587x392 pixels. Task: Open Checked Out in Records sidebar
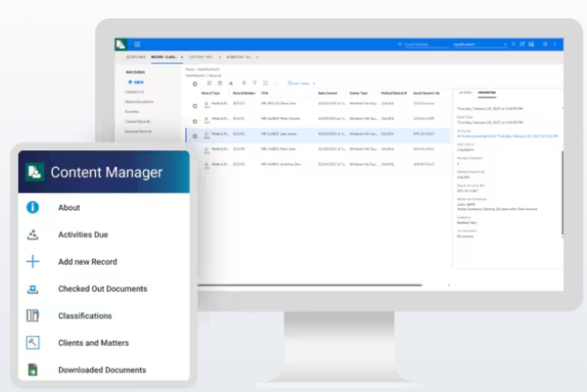coord(134,92)
